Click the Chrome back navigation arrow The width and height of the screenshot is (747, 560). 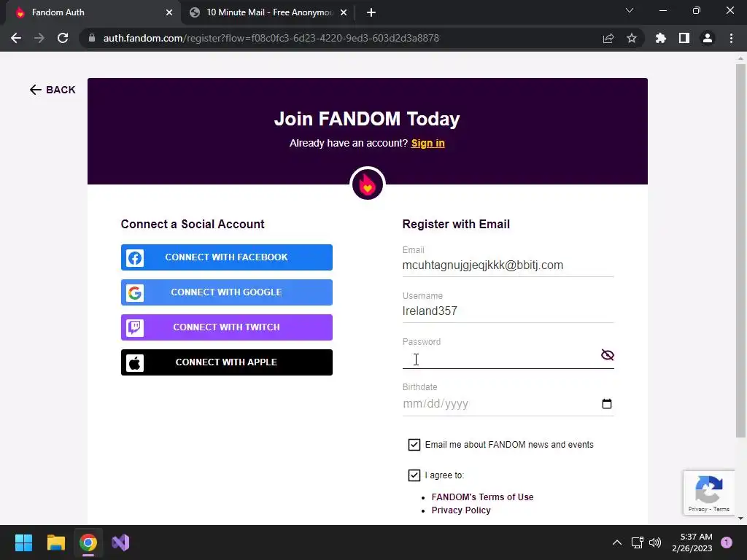click(x=16, y=38)
